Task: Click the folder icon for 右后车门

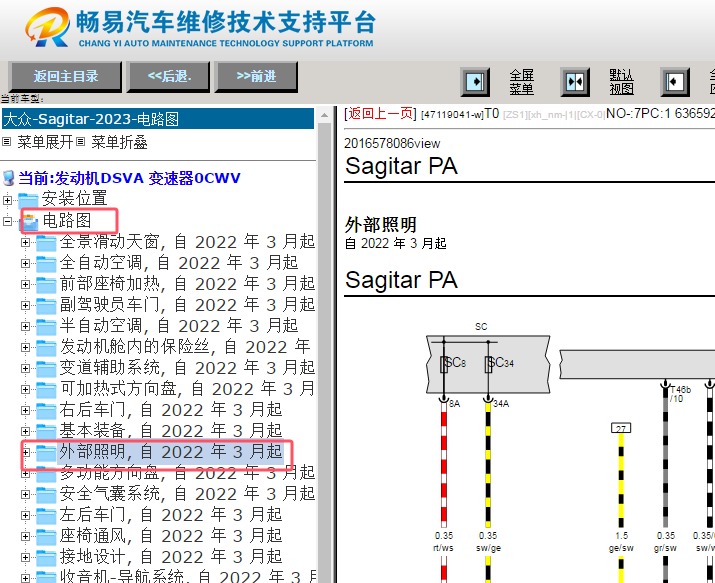Action: pos(46,411)
